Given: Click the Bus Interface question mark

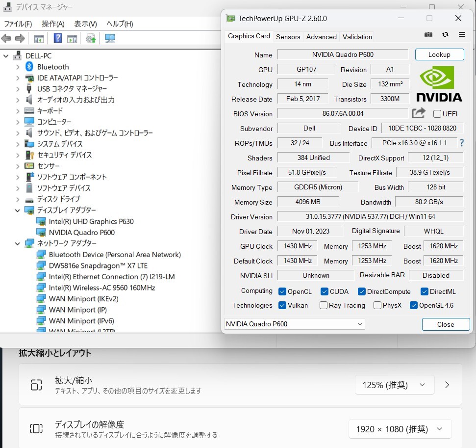Looking at the screenshot, I should click(x=462, y=142).
